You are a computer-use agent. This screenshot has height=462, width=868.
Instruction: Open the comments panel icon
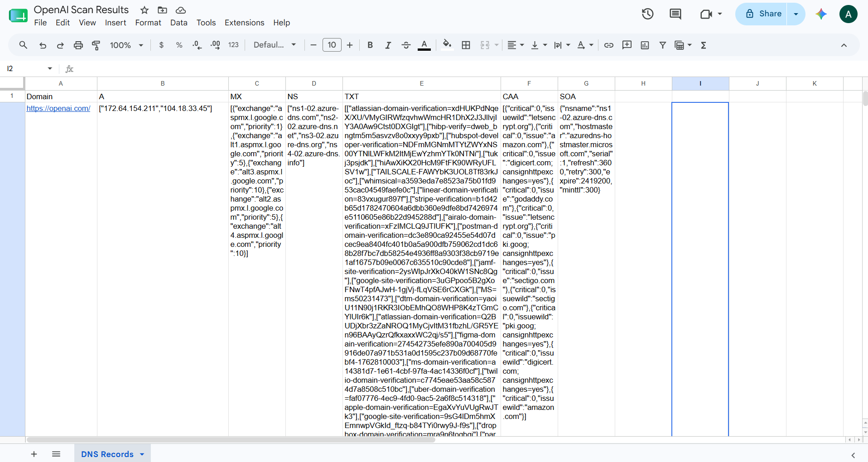click(x=675, y=14)
